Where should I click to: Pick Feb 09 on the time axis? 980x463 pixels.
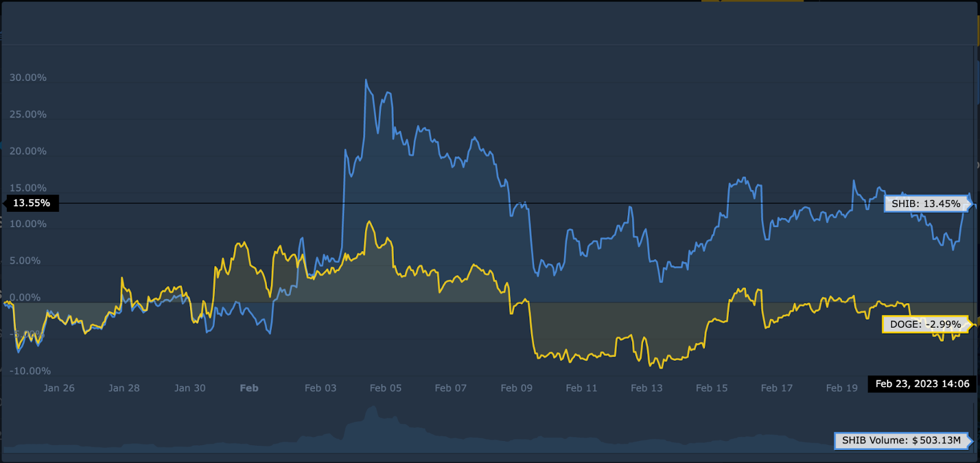click(x=516, y=388)
